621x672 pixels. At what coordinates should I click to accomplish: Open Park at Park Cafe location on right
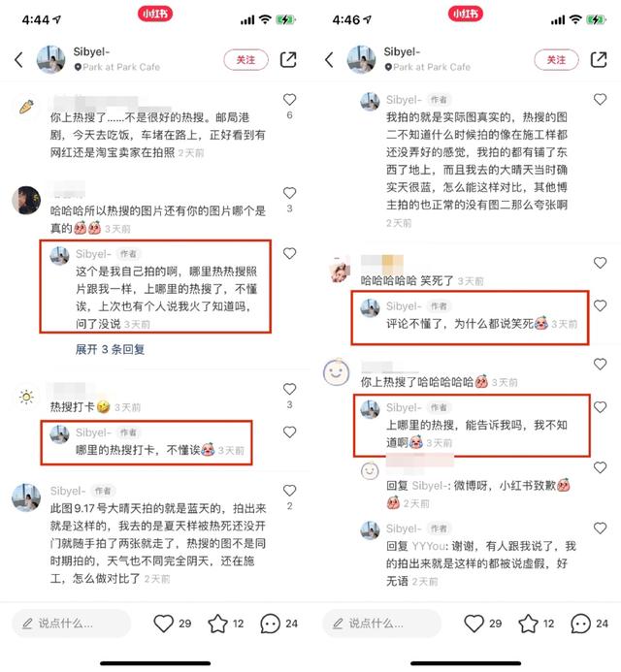point(428,67)
